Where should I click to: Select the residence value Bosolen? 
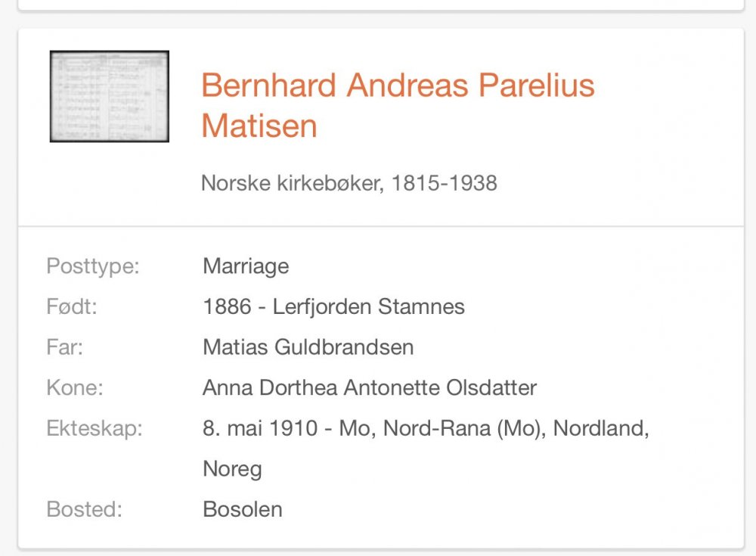pyautogui.click(x=243, y=509)
